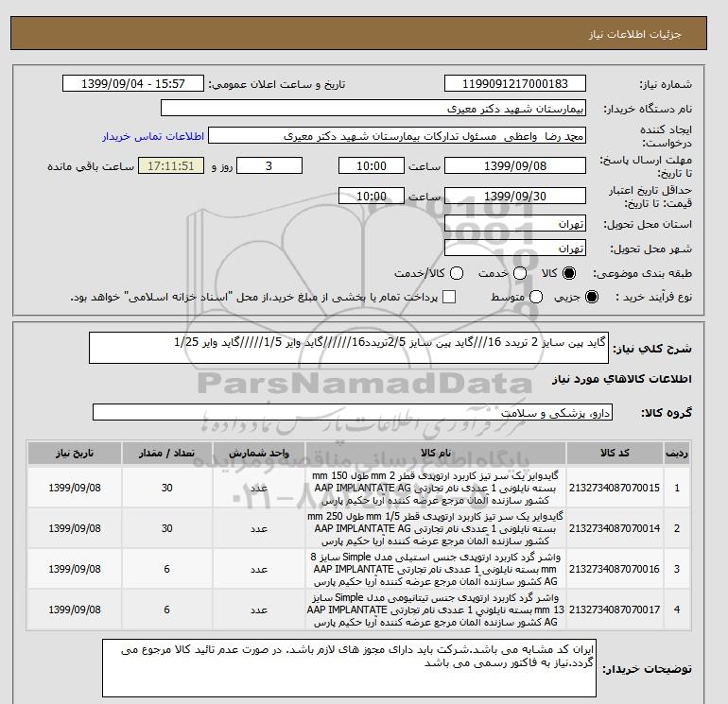Click product code 2132734087070017
The image size is (728, 704).
[615, 610]
